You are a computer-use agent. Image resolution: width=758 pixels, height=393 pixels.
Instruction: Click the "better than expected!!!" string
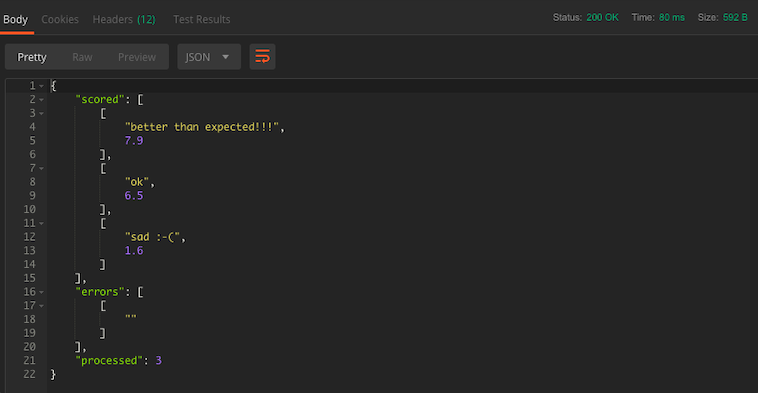(202, 127)
